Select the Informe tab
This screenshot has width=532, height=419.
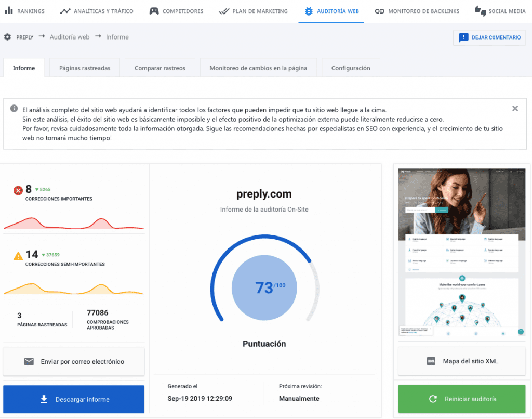[24, 68]
